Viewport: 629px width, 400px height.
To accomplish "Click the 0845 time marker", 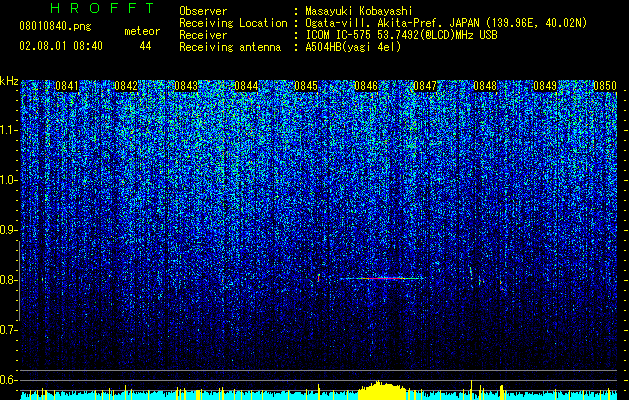I will click(x=306, y=86).
